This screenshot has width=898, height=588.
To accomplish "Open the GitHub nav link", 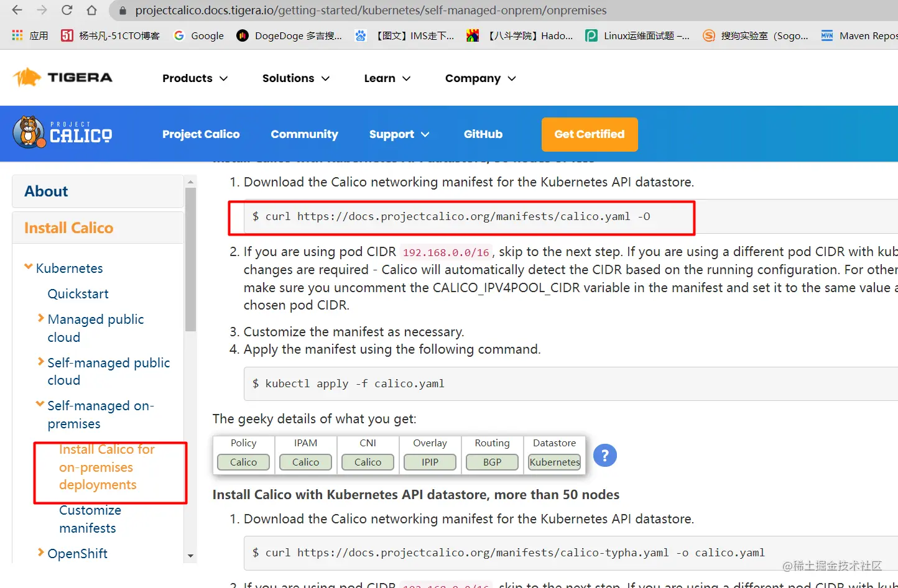I will point(483,134).
